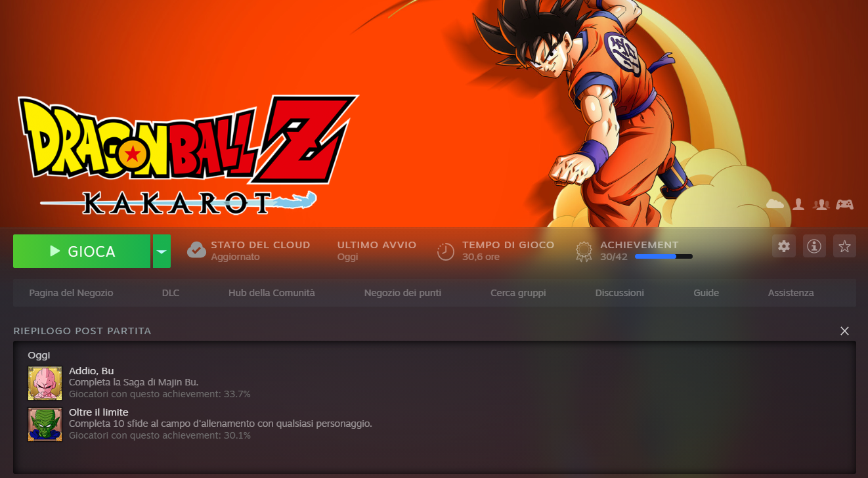Viewport: 868px width, 478px height.
Task: Open Negozio dei punti
Action: point(402,293)
